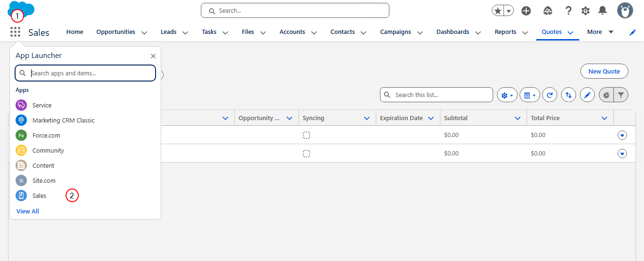Open the App Launcher waffle icon
The image size is (644, 261).
[x=15, y=32]
